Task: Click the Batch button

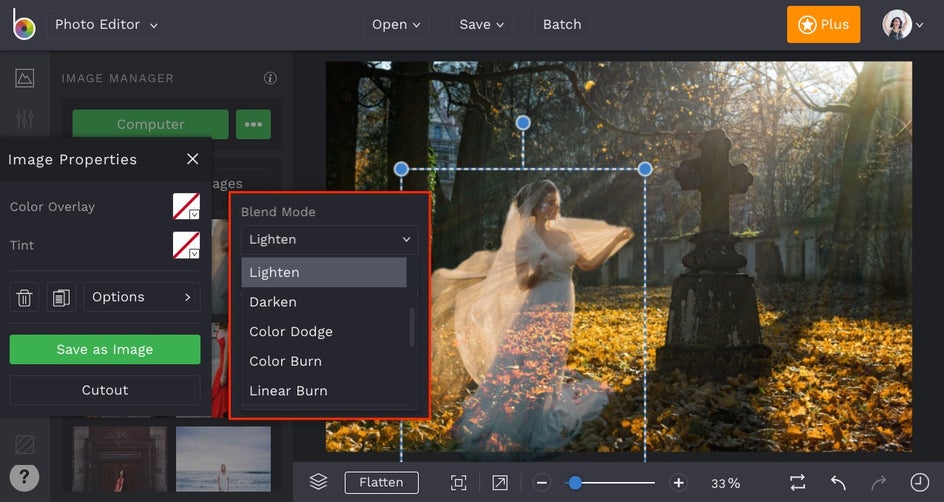Action: (x=562, y=25)
